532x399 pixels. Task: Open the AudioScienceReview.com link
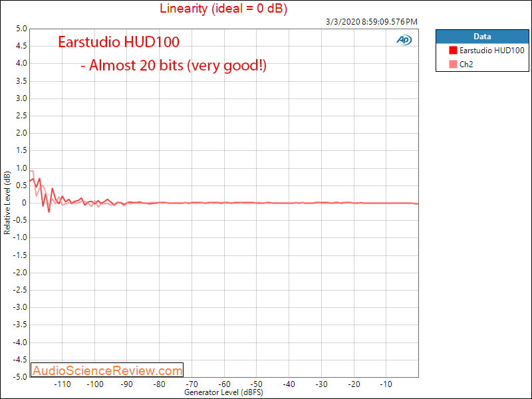[107, 370]
